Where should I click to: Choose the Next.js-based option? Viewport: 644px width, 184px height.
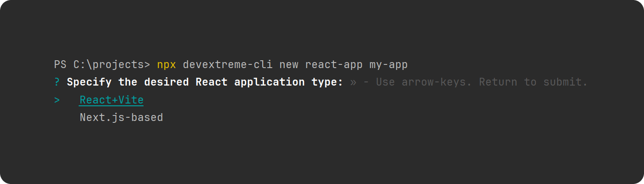click(121, 117)
